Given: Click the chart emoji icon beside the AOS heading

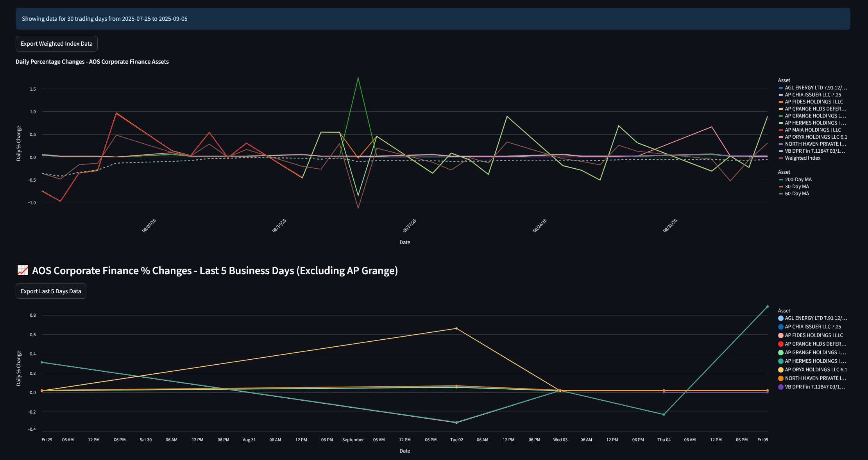Looking at the screenshot, I should 23,270.
